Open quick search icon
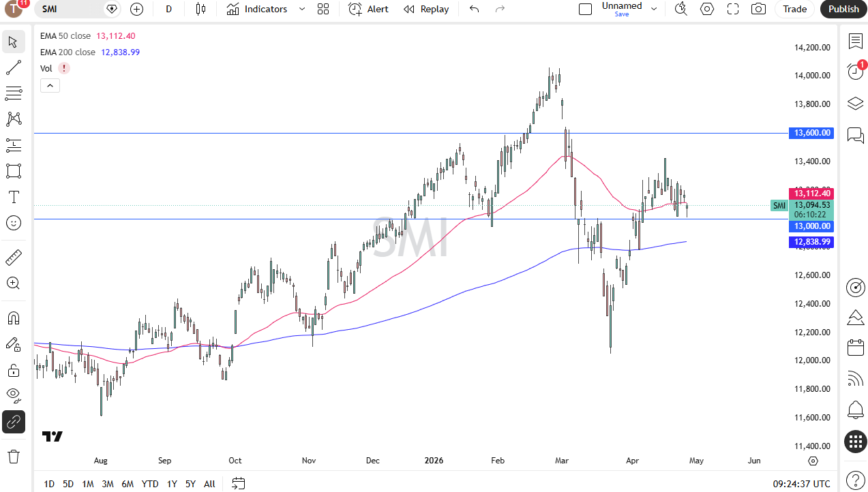 (x=680, y=9)
